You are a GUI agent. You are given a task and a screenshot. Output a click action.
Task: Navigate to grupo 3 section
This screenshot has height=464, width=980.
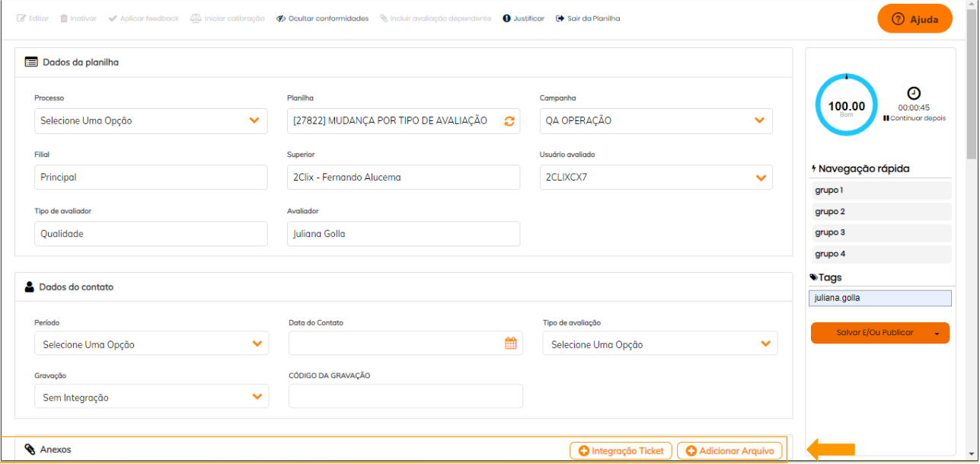(x=880, y=232)
